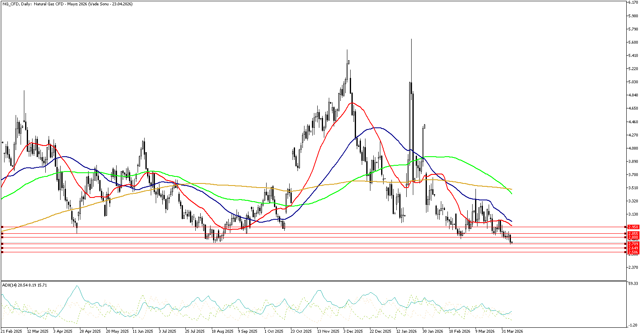
Task: Select the 6.170 price axis label
Action: pos(633,2)
